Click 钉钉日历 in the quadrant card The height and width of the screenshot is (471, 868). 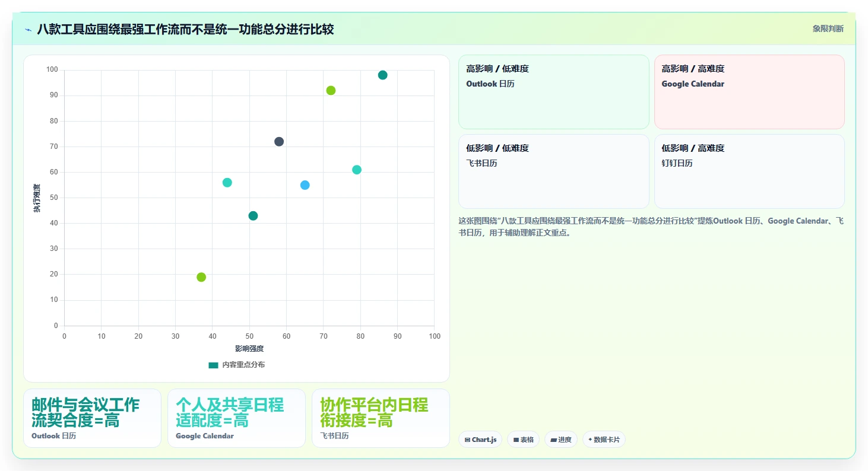pyautogui.click(x=677, y=163)
